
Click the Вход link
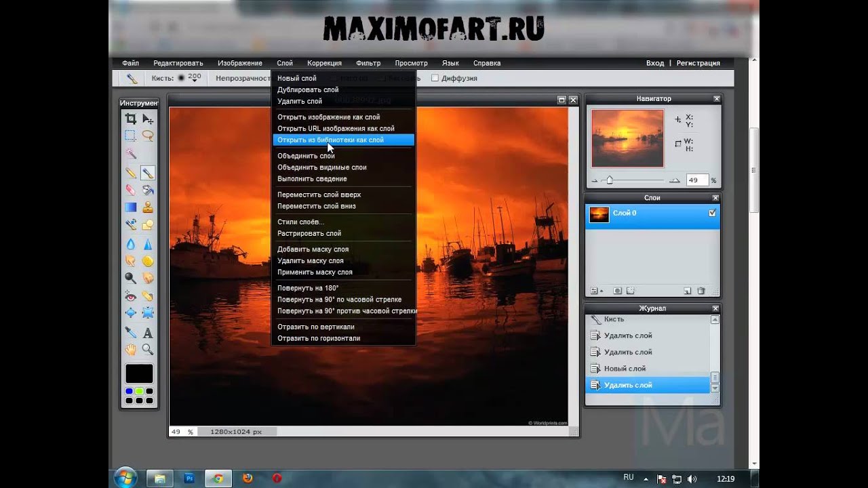[655, 63]
